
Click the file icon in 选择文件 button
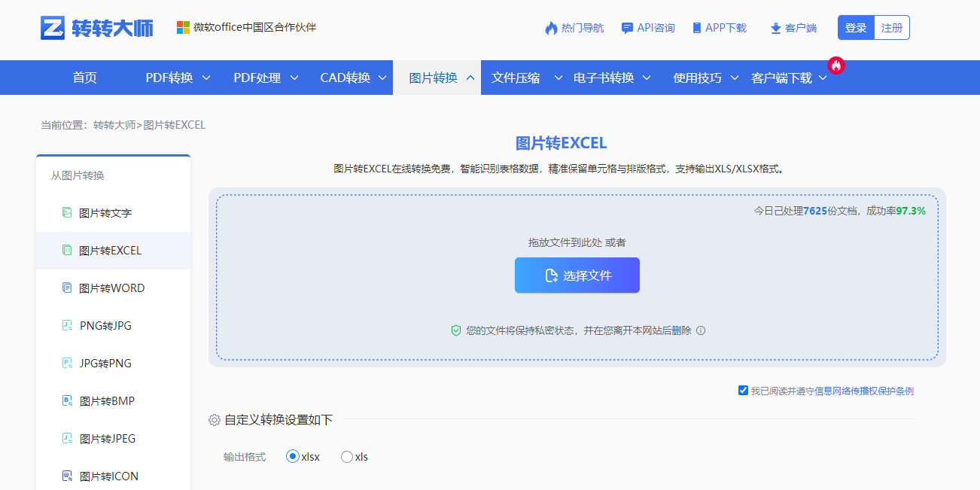click(x=551, y=275)
